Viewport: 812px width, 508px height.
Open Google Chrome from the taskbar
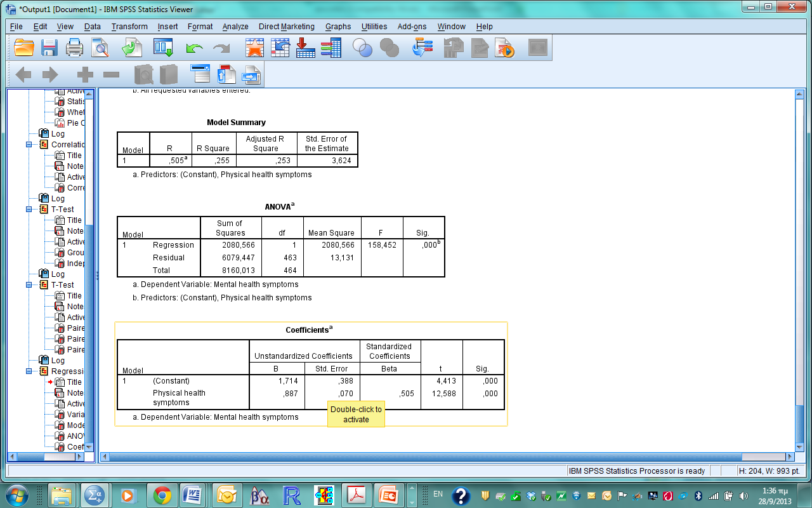(x=162, y=495)
